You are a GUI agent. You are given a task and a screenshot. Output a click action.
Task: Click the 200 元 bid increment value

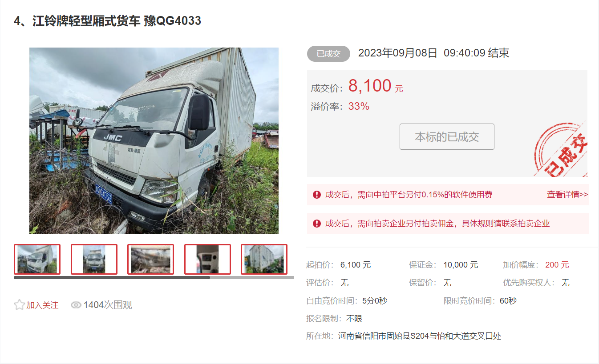click(557, 265)
